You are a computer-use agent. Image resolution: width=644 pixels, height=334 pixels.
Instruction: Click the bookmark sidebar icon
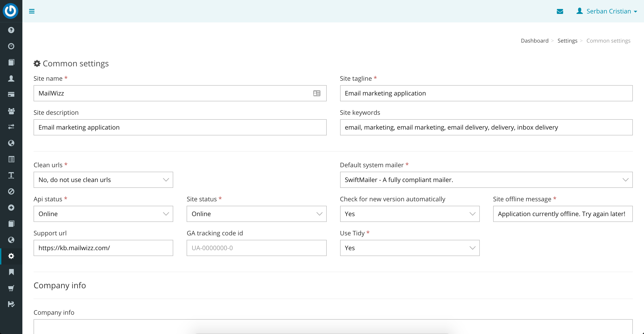tap(11, 272)
